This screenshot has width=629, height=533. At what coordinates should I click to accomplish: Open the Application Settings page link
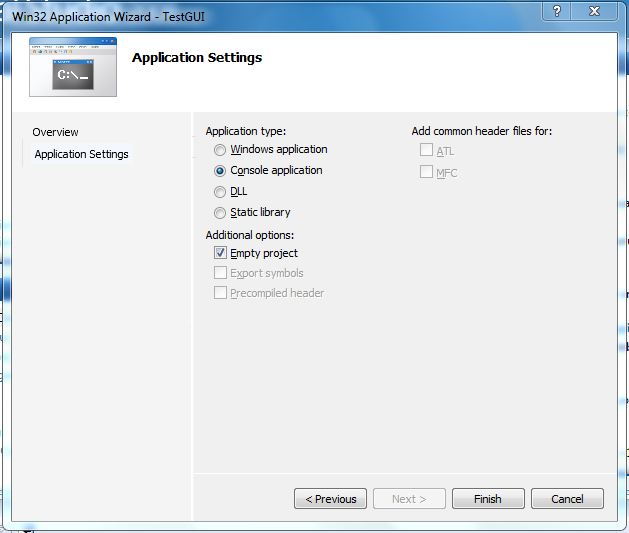coord(81,154)
